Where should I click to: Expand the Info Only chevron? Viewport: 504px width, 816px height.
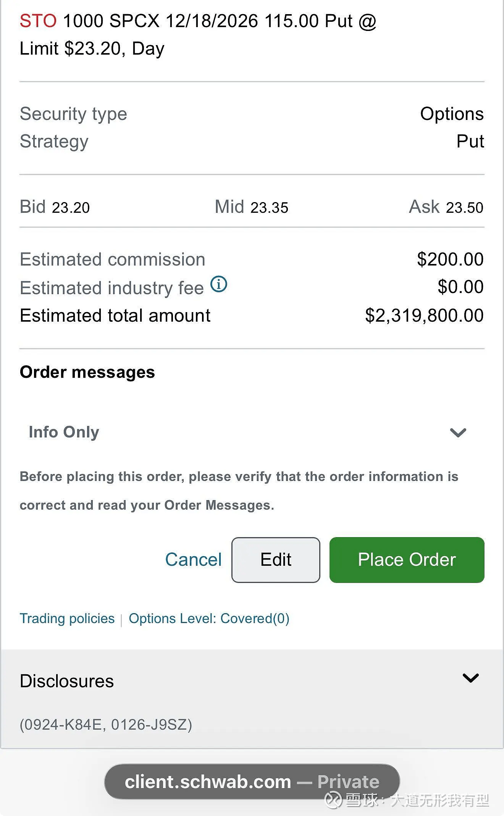pyautogui.click(x=458, y=432)
